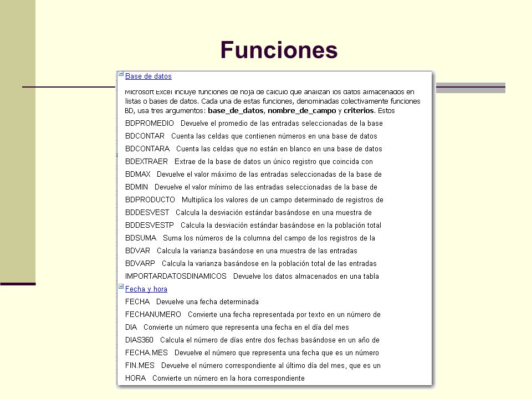Viewport: 532px width, 399px height.
Task: Select the DIAS360 function row
Action: point(252,340)
